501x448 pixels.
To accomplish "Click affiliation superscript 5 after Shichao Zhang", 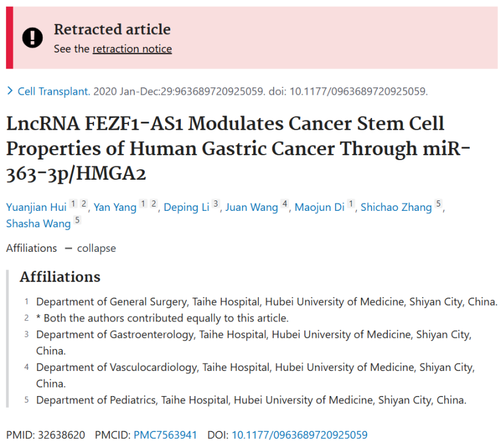I will click(x=439, y=204).
